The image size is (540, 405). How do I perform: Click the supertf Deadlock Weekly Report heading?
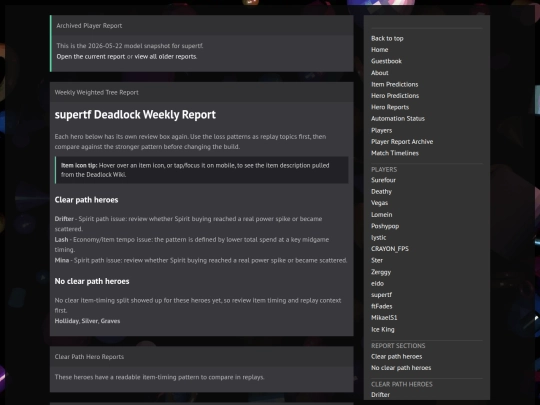[135, 115]
